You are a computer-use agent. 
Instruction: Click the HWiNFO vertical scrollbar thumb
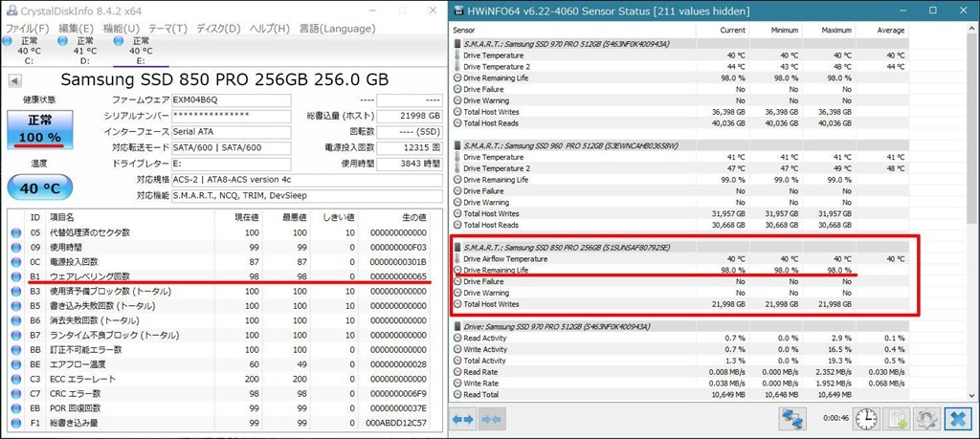point(972,129)
